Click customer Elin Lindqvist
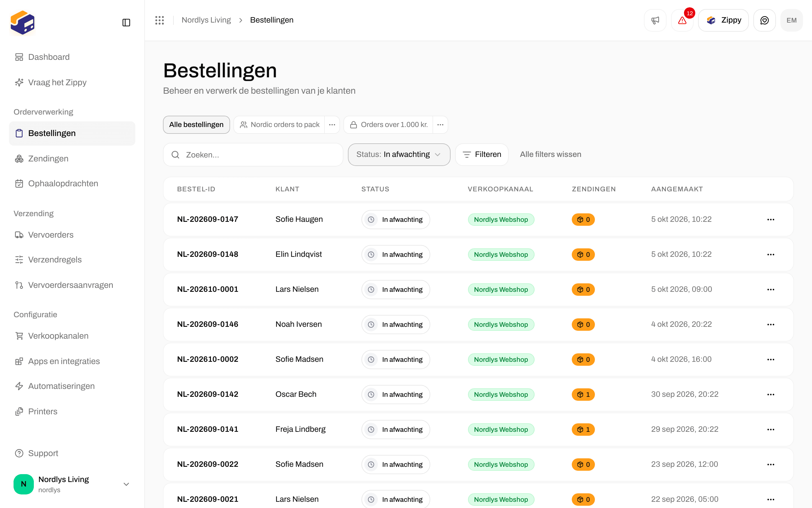The image size is (812, 508). (299, 254)
